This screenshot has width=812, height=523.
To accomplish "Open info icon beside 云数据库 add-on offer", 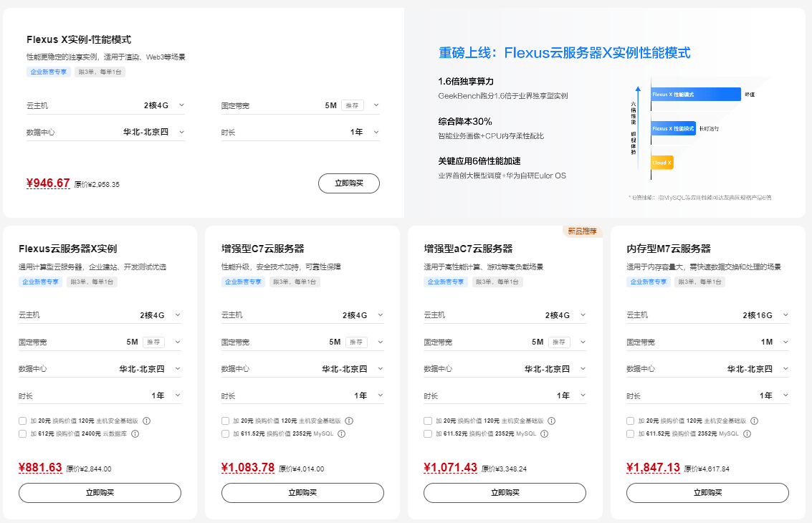I will pyautogui.click(x=135, y=434).
